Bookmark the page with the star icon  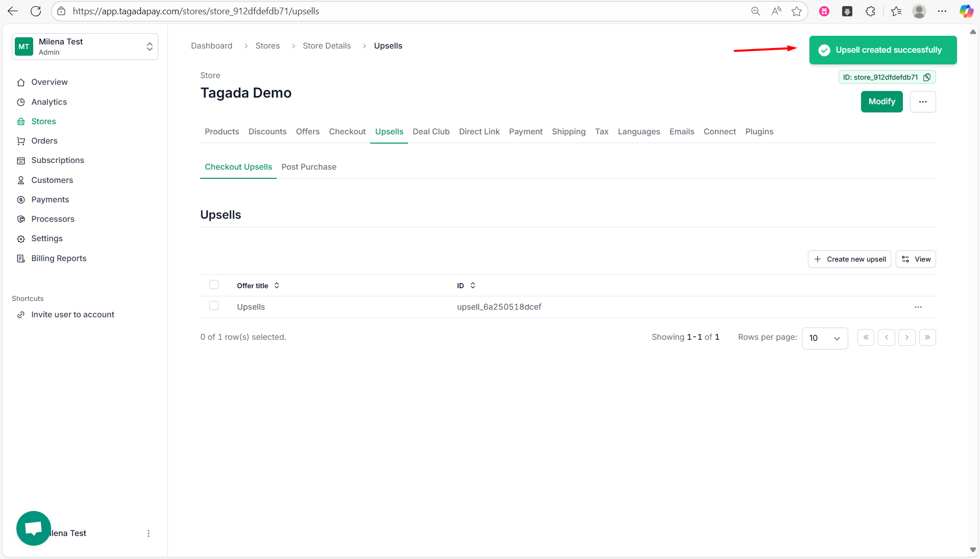point(797,11)
